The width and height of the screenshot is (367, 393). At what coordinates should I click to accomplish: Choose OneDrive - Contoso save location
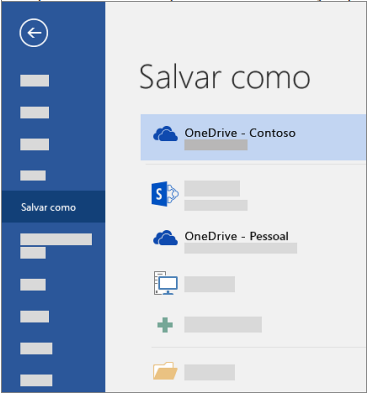point(253,137)
